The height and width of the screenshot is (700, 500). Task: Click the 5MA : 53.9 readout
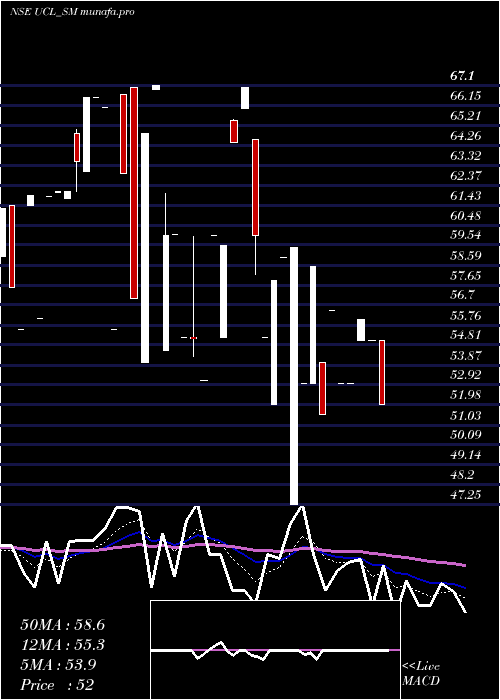coord(58,665)
